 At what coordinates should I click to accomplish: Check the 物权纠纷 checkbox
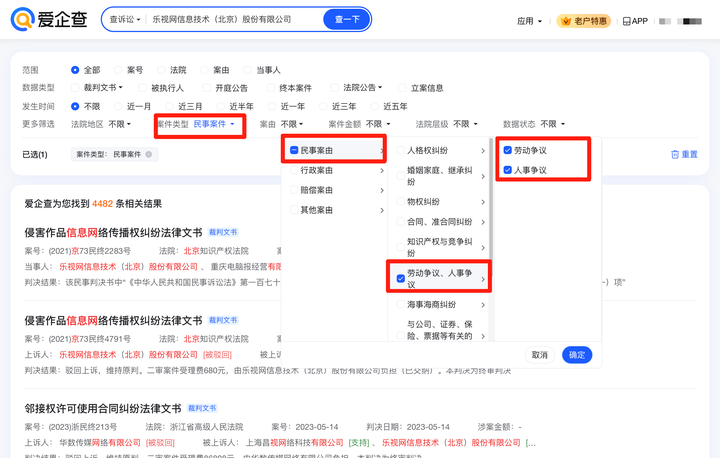click(400, 202)
